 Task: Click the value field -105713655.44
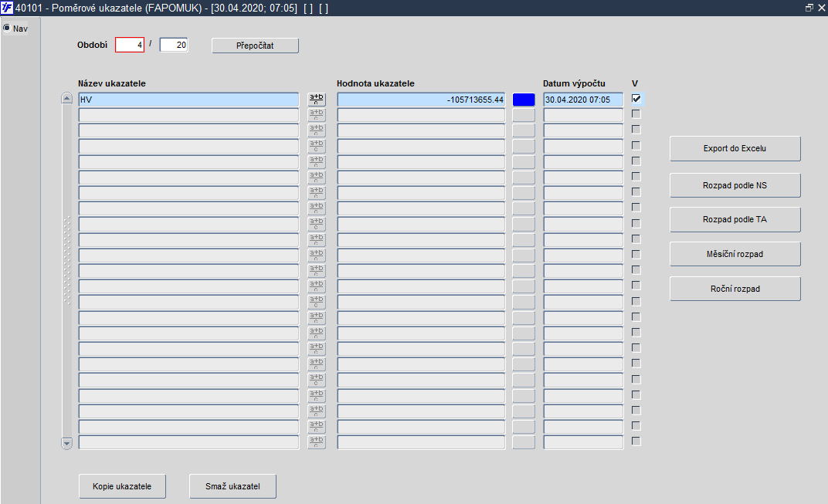[x=422, y=100]
